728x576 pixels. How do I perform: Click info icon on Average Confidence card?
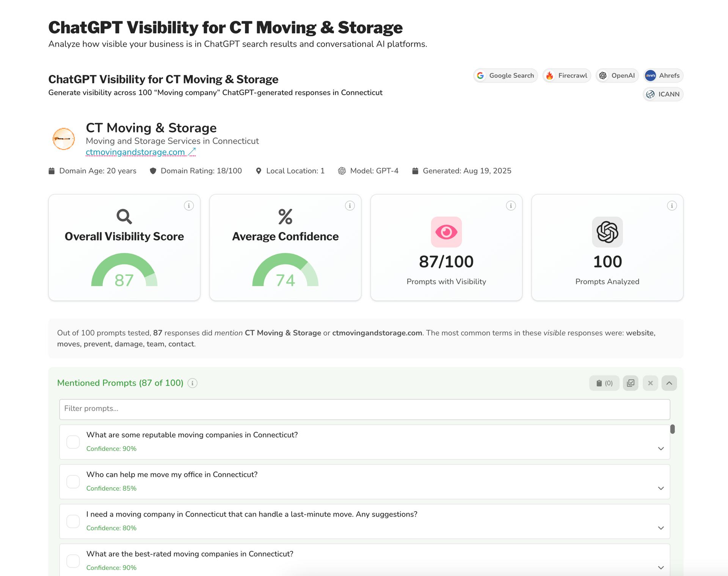tap(350, 206)
